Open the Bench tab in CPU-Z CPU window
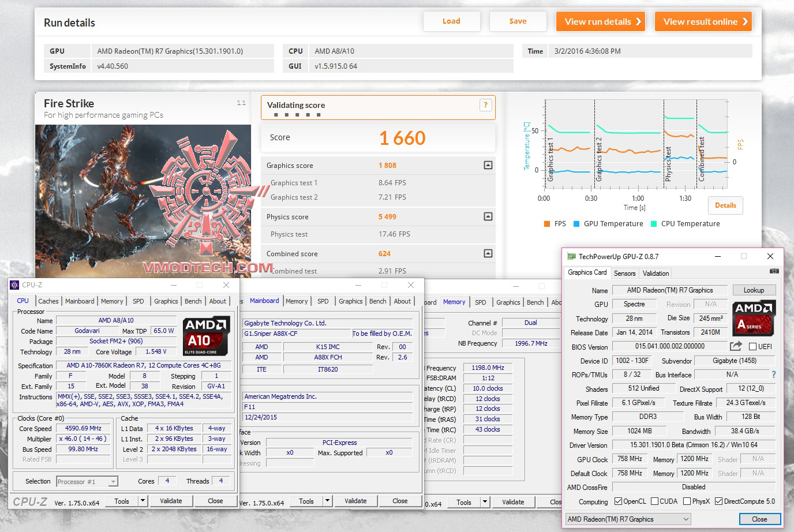Viewport: 794px width, 532px height. (193, 301)
